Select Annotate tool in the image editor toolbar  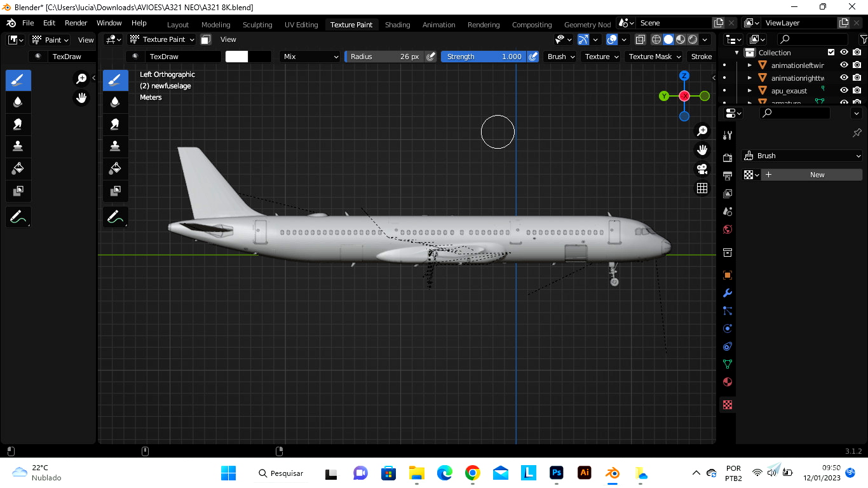(18, 217)
